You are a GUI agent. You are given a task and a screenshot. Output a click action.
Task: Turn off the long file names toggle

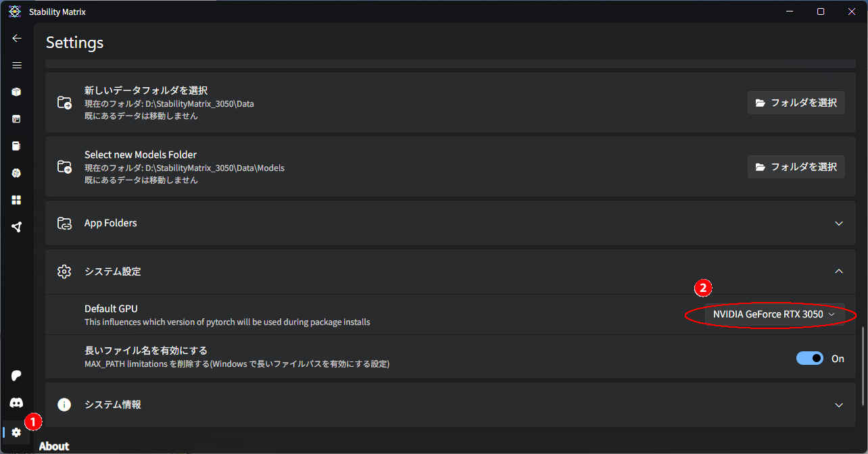click(x=809, y=358)
